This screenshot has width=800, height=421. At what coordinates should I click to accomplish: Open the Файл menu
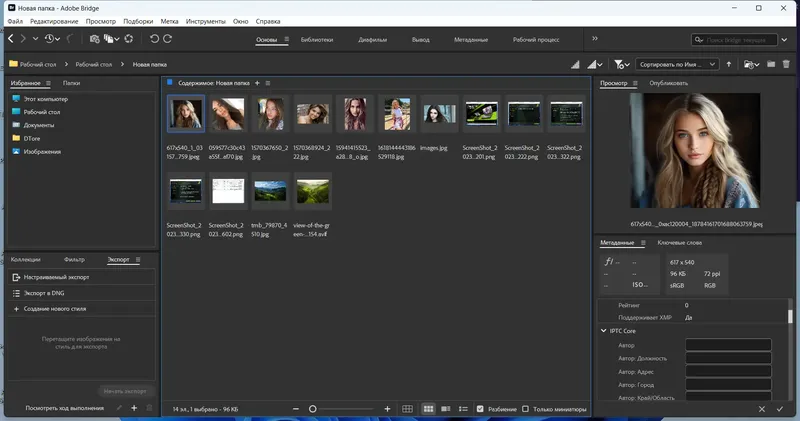(15, 21)
